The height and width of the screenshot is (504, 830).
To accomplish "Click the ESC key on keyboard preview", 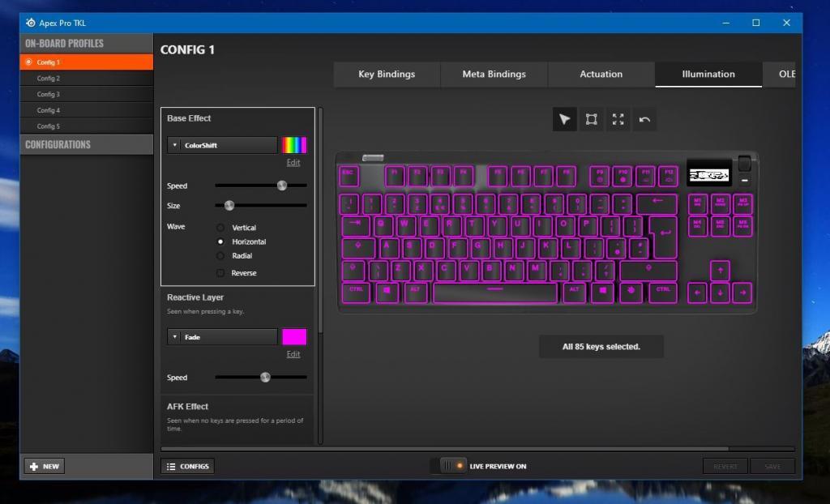I will pyautogui.click(x=349, y=176).
